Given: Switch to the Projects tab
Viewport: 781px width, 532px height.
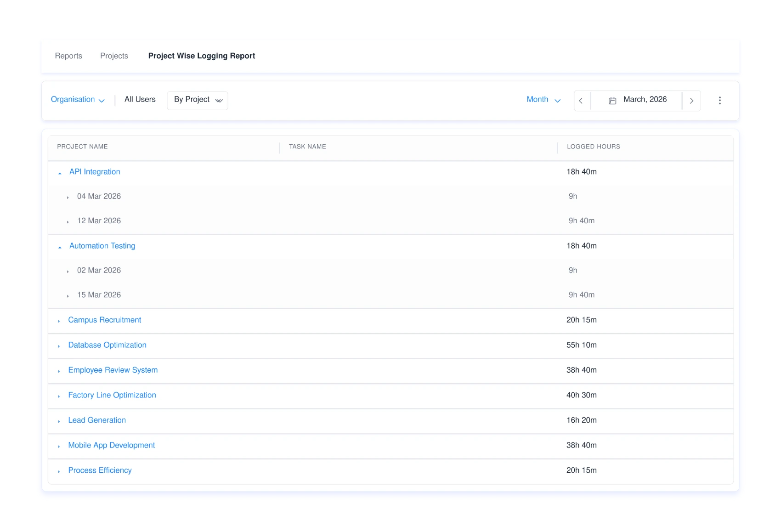Looking at the screenshot, I should pos(114,56).
